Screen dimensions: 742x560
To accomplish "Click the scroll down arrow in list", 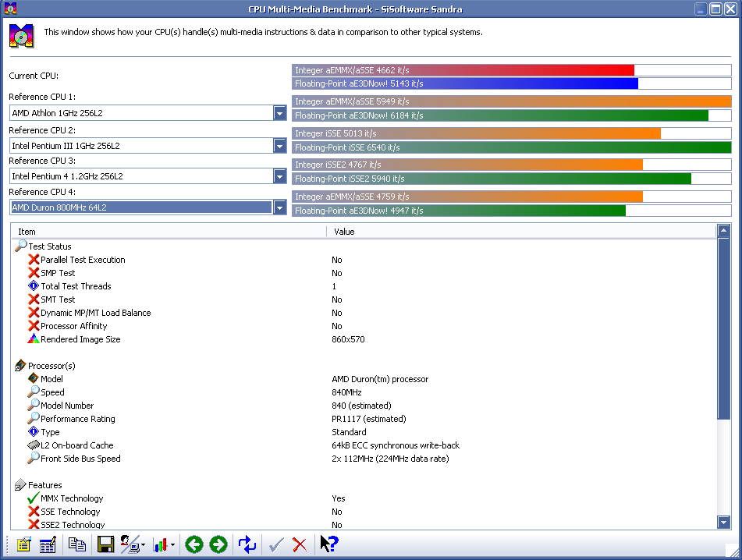I will (x=723, y=523).
